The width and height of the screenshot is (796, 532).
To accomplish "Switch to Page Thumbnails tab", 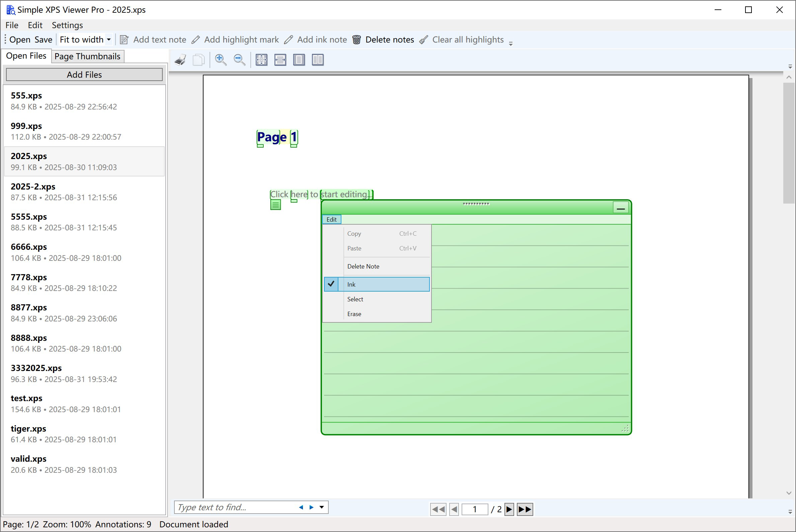I will click(x=87, y=56).
